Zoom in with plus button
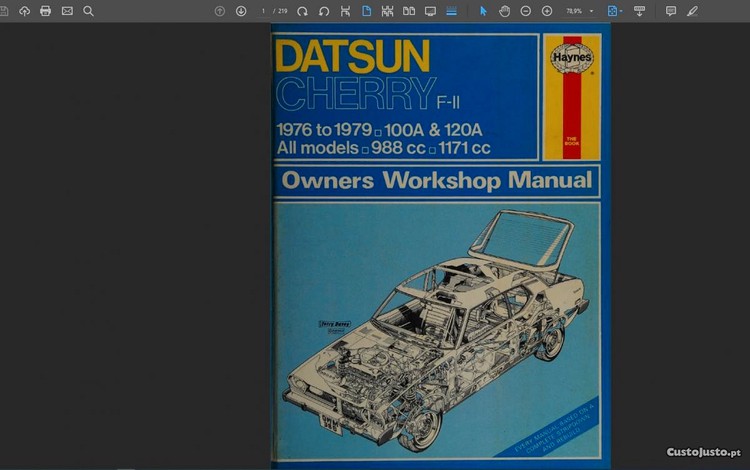Image resolution: width=750 pixels, height=470 pixels. 547,11
